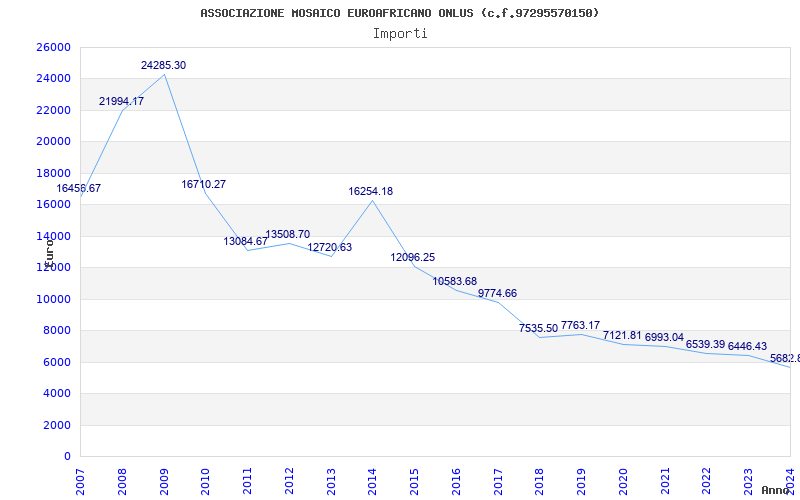The width and height of the screenshot is (800, 500).
Task: Click the y-axis value 18000
Action: (x=53, y=173)
